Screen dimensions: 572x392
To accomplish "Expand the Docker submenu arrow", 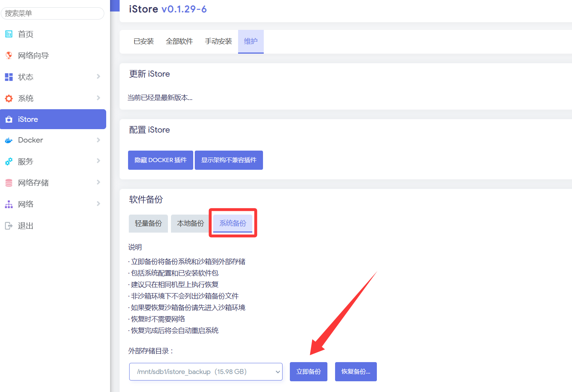I will 99,140.
